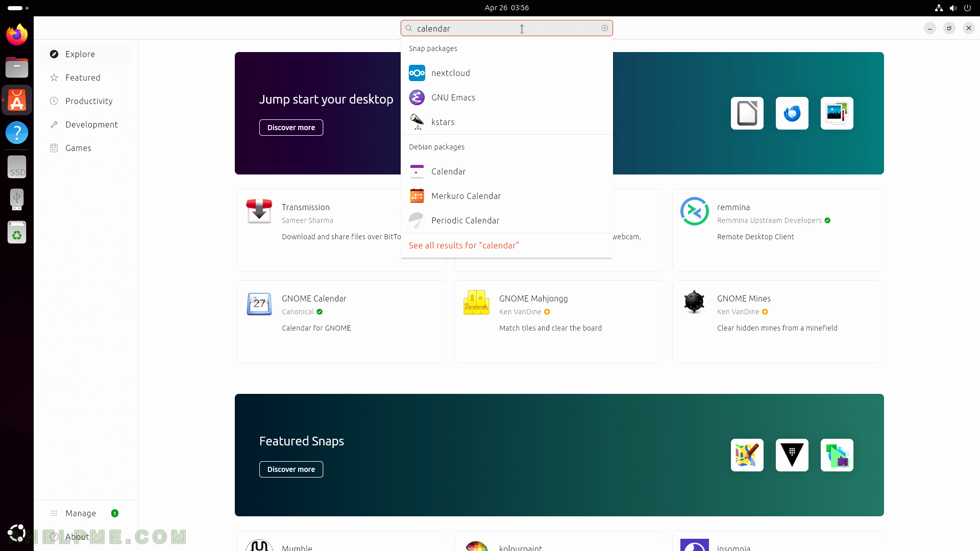
Task: Open the volume indicator in top bar
Action: [x=953, y=8]
